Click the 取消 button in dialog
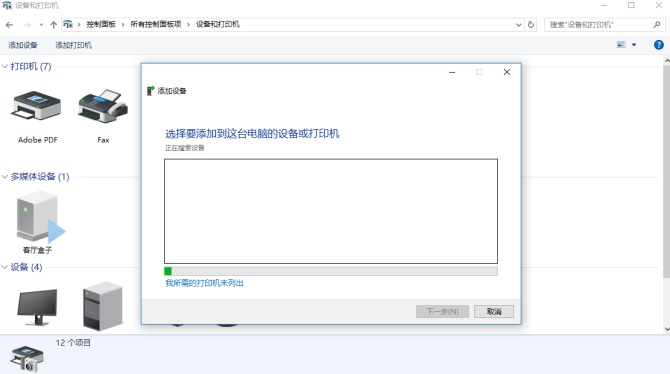This screenshot has width=670, height=374. point(494,312)
